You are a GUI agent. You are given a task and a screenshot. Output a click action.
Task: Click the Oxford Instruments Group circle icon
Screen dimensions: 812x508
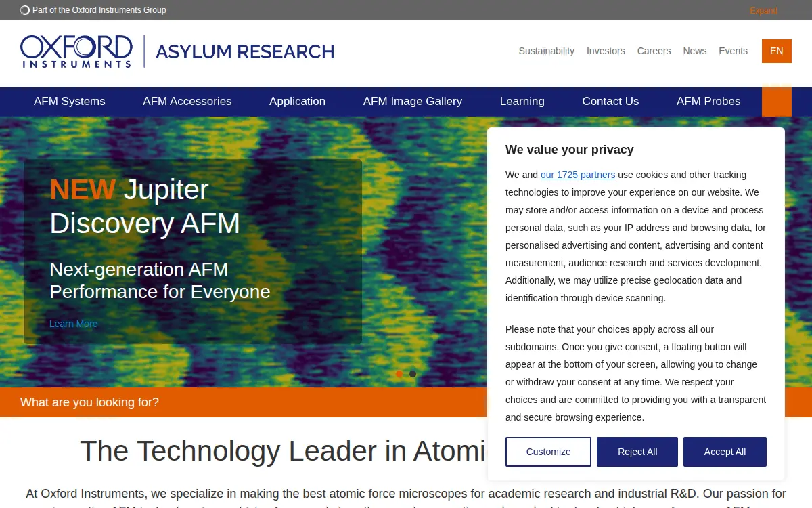(x=25, y=10)
